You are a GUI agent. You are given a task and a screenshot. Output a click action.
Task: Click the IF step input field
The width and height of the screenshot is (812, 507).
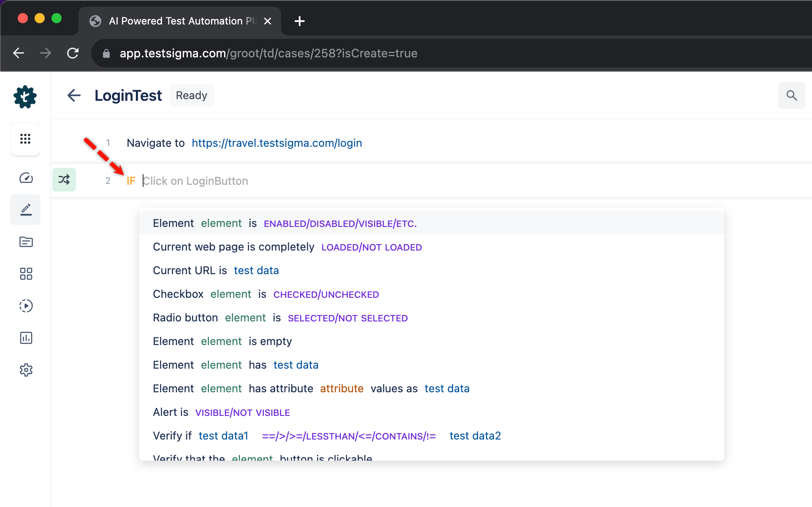[x=430, y=181]
